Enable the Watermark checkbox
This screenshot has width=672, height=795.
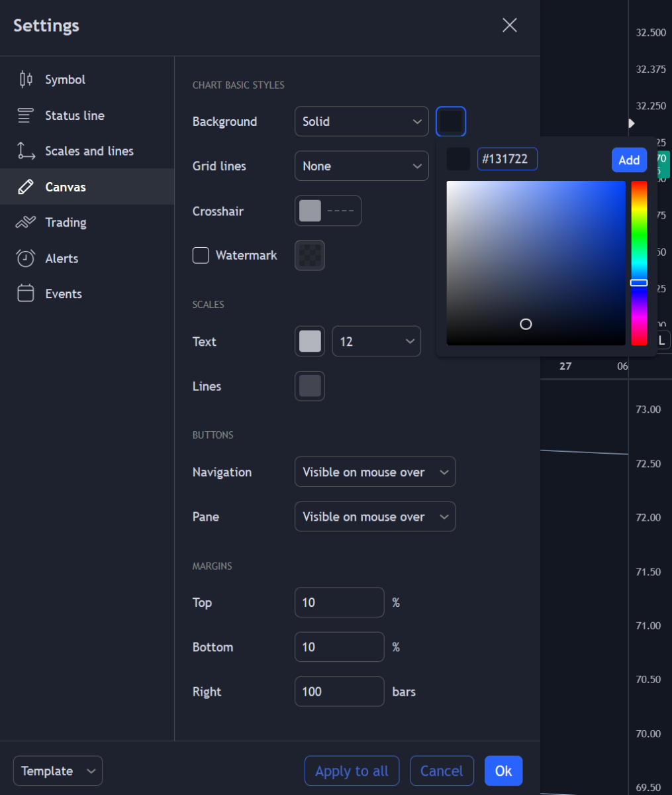click(x=201, y=255)
